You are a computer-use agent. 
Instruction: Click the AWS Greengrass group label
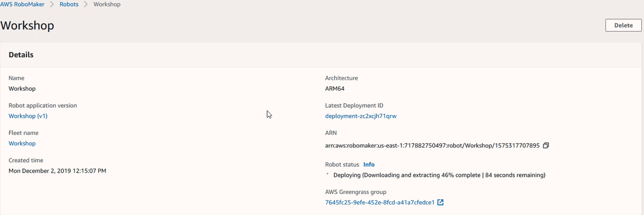356,192
